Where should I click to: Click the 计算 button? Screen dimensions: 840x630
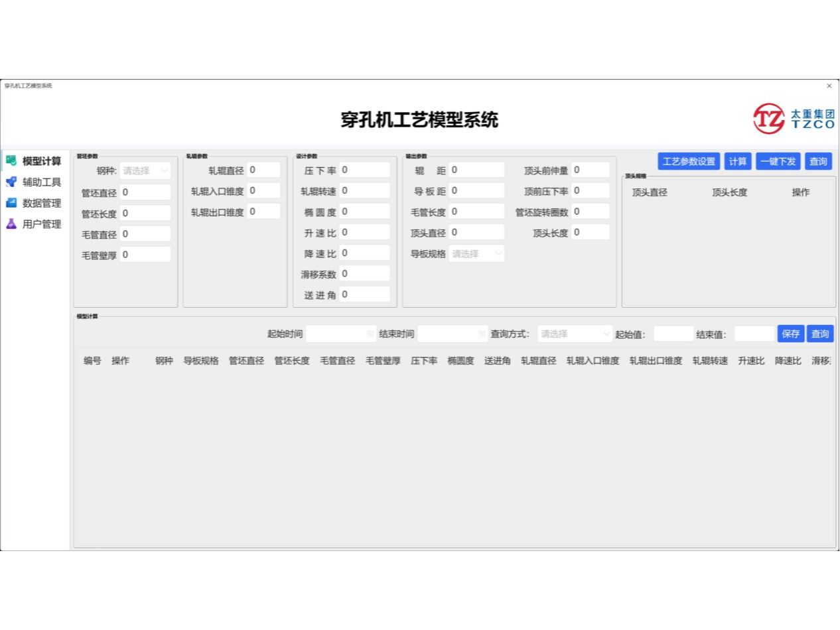click(x=738, y=161)
